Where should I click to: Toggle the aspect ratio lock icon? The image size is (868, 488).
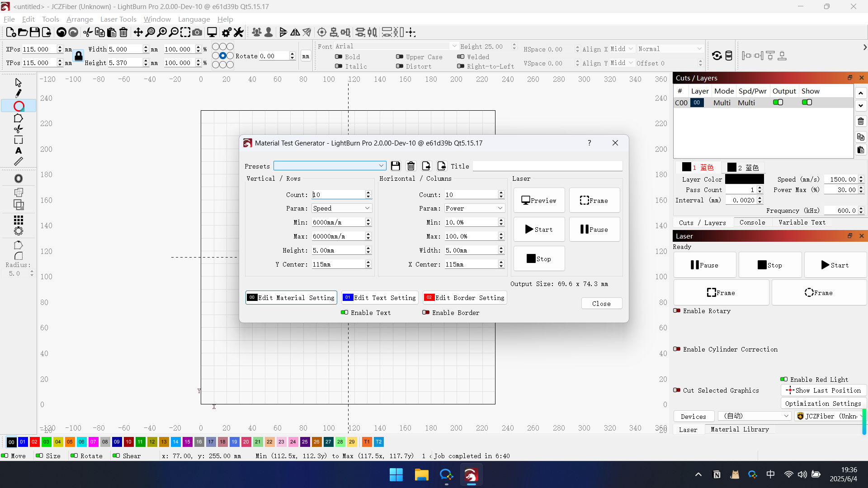coord(79,56)
